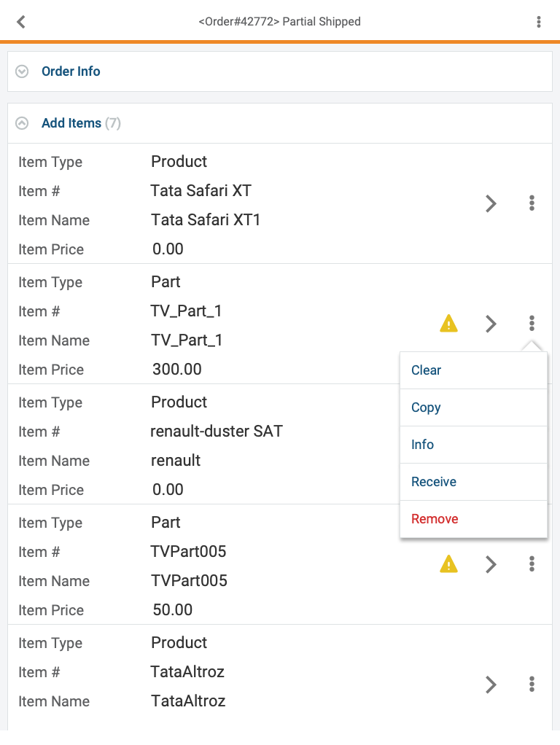Collapse the Add Items section
Screen dimensions: 560x745
coord(22,123)
